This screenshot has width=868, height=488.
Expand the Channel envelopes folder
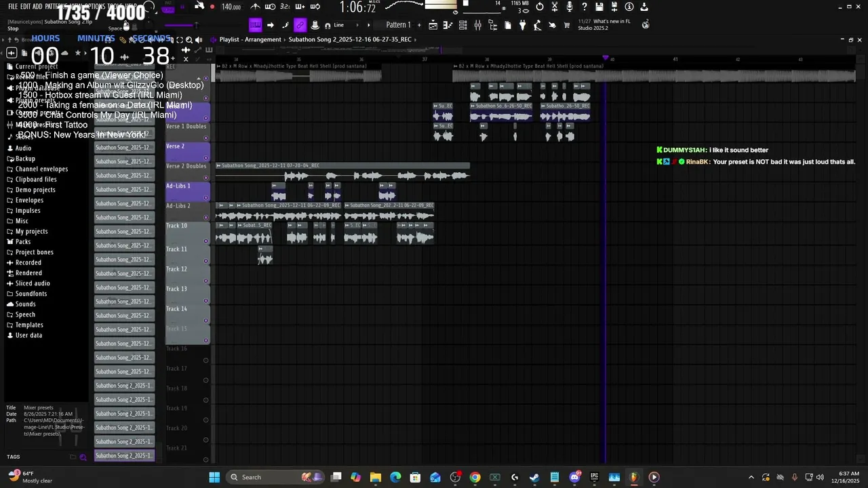click(x=41, y=169)
